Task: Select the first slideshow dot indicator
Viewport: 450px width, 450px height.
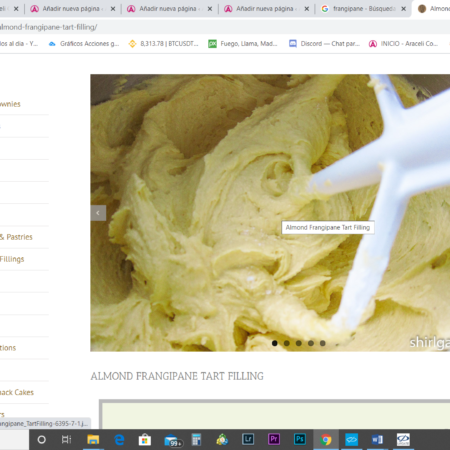Action: click(x=275, y=343)
